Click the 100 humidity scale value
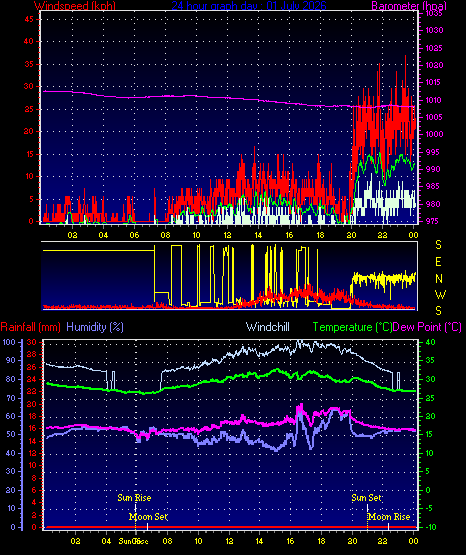Viewport: 466px width, 555px height. [x=9, y=342]
